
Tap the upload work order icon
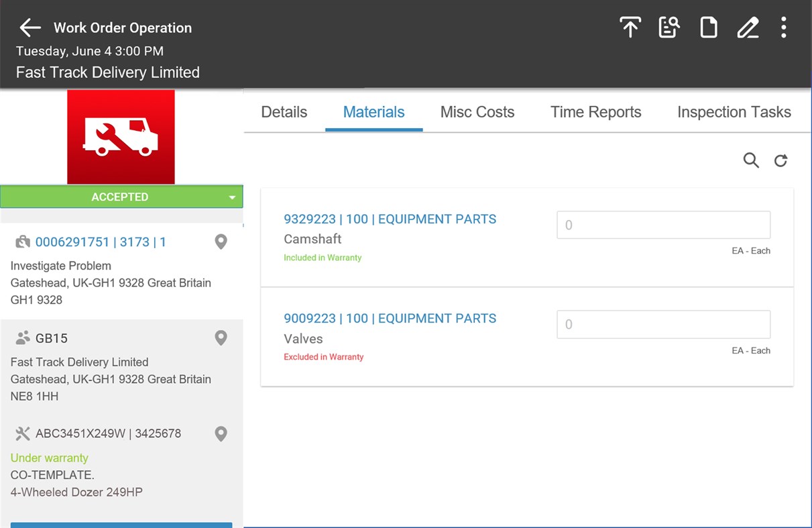tap(630, 28)
